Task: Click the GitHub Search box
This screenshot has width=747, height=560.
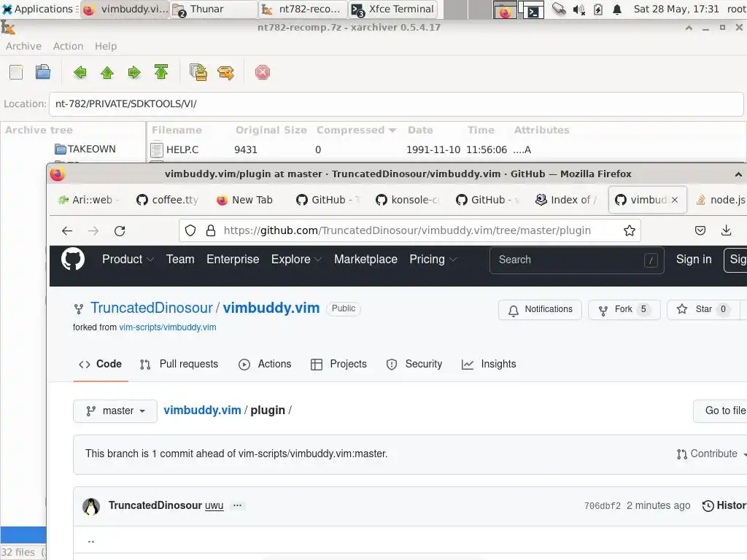Action: pos(576,260)
